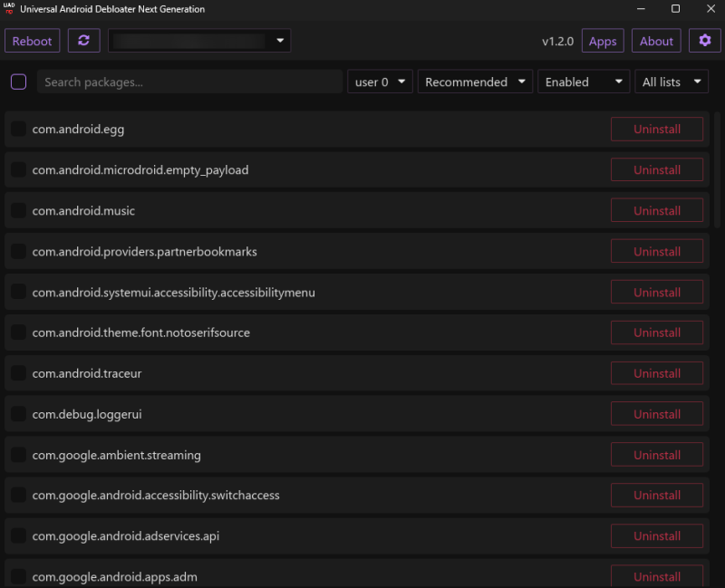725x588 pixels.
Task: Uninstall the com.android.music package
Action: click(657, 210)
